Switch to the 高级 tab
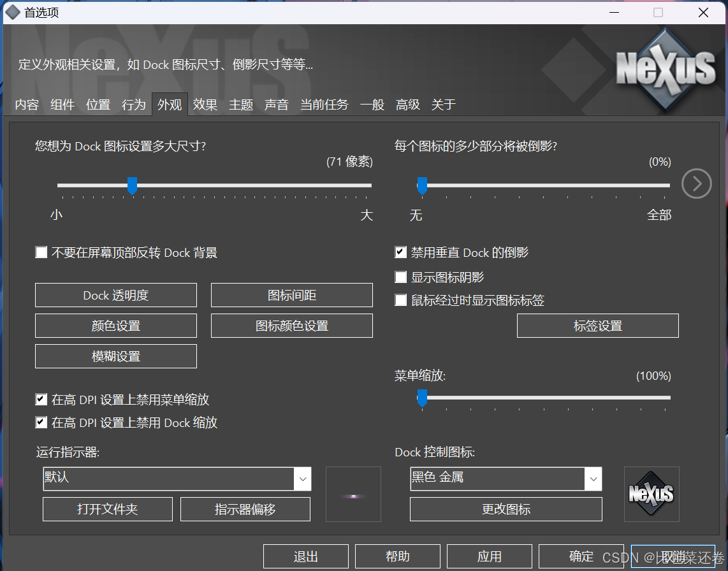This screenshot has height=571, width=728. (x=408, y=105)
